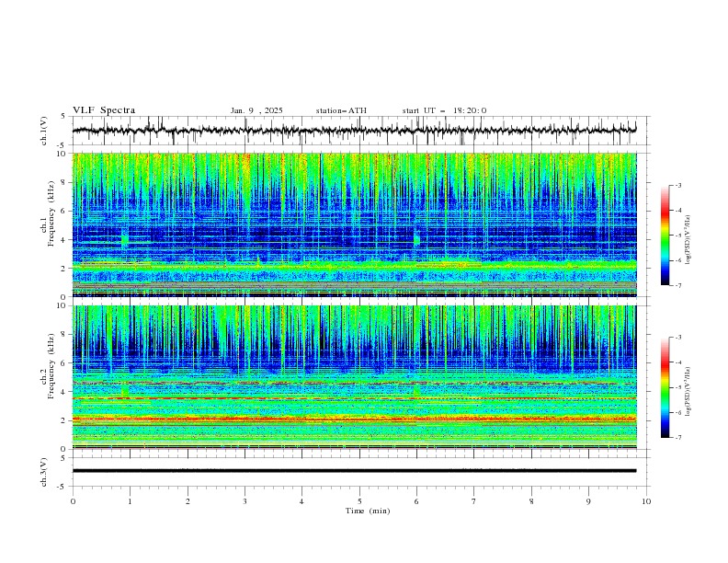Click the green 4 kHz burst near minute 1 in ch.1
This screenshot has width=728, height=563.
(x=124, y=238)
